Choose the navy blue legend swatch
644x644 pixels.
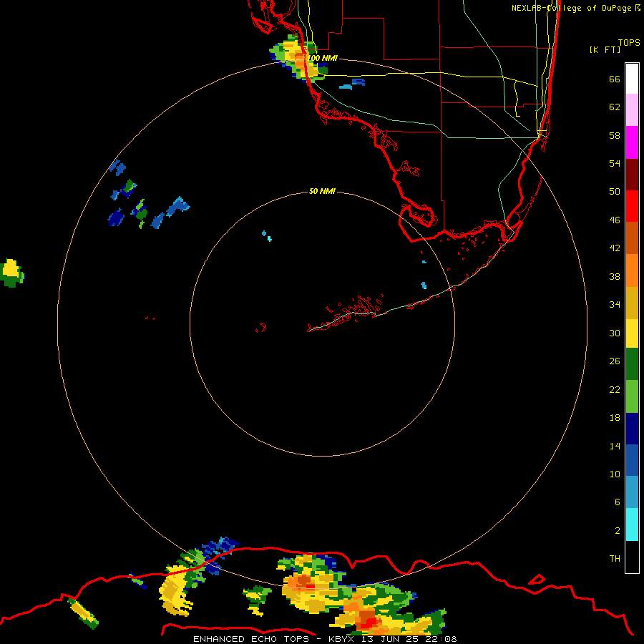click(x=632, y=429)
